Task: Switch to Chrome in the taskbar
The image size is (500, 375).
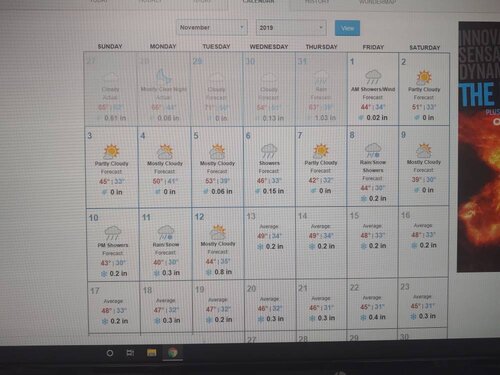Action: point(173,353)
